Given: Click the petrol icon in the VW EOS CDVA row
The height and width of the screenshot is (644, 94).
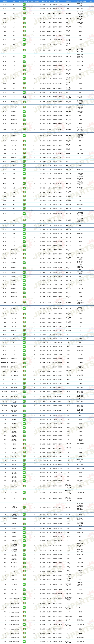Looking at the screenshot, I should pyautogui.click(x=24, y=448).
